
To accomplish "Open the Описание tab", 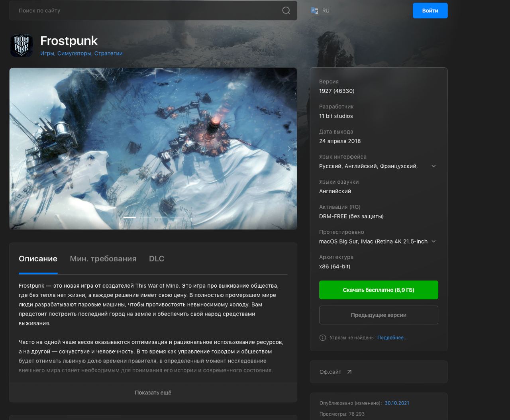I will [38, 259].
